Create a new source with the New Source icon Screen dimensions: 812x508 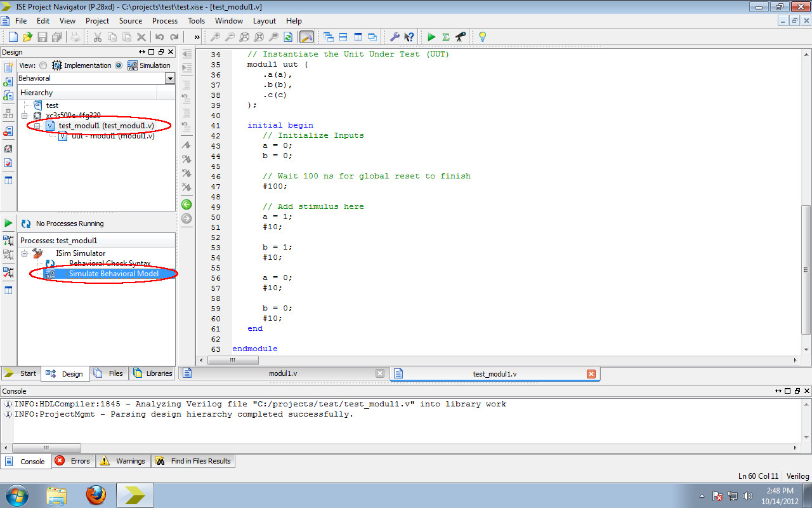coord(9,67)
